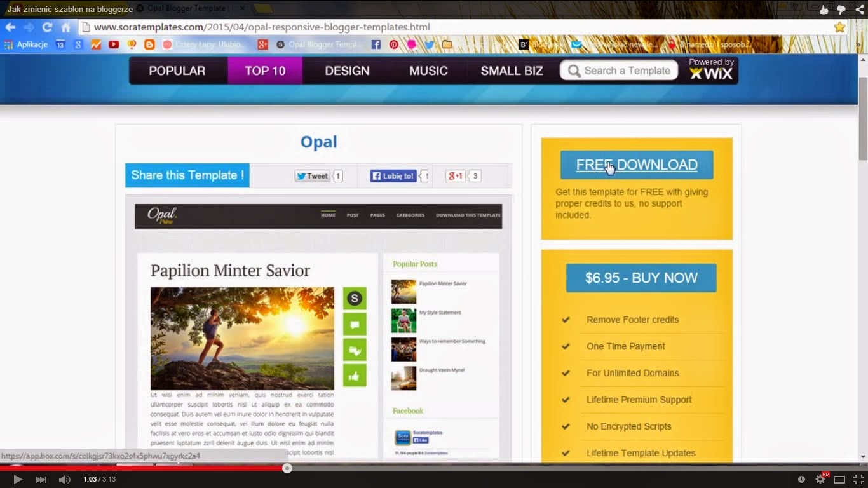This screenshot has height=488, width=868.
Task: Click the Facebook Lubię to! button
Action: [x=393, y=176]
